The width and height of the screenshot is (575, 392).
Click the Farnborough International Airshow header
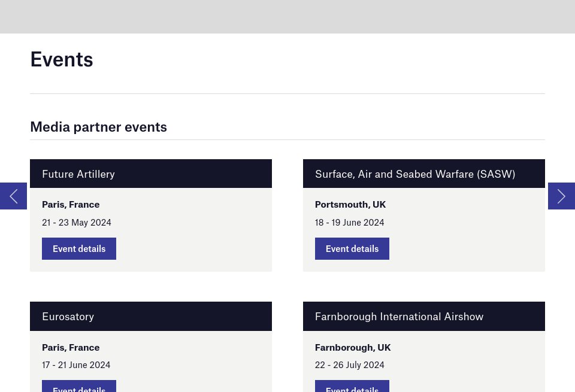click(x=399, y=317)
